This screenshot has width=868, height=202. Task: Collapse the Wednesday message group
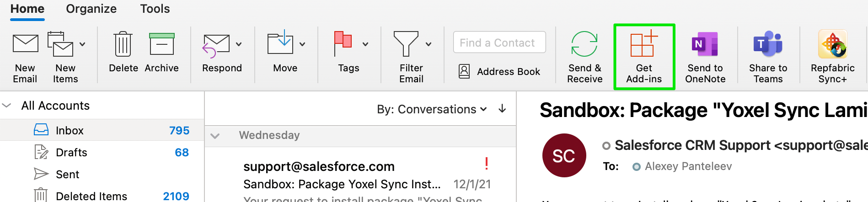(215, 136)
